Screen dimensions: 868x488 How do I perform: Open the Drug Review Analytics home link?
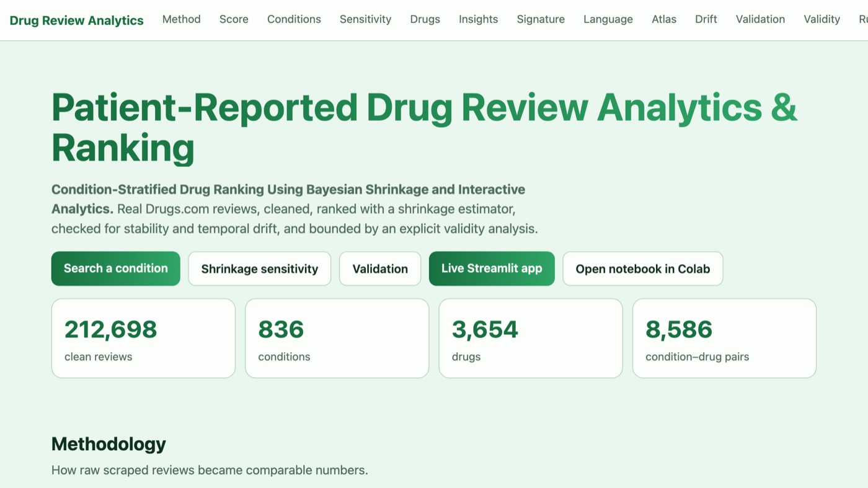(76, 20)
